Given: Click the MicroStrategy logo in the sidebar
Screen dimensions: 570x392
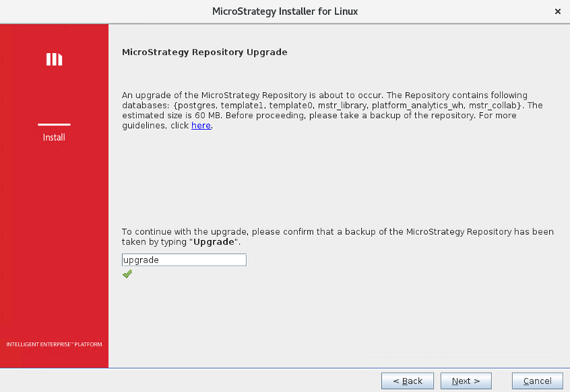Looking at the screenshot, I should (54, 59).
